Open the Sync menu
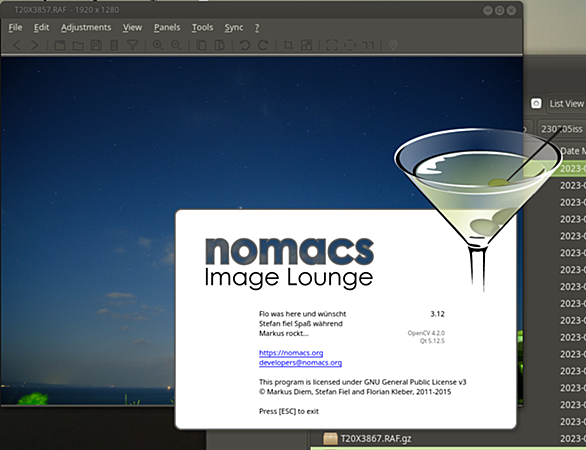 pos(234,28)
